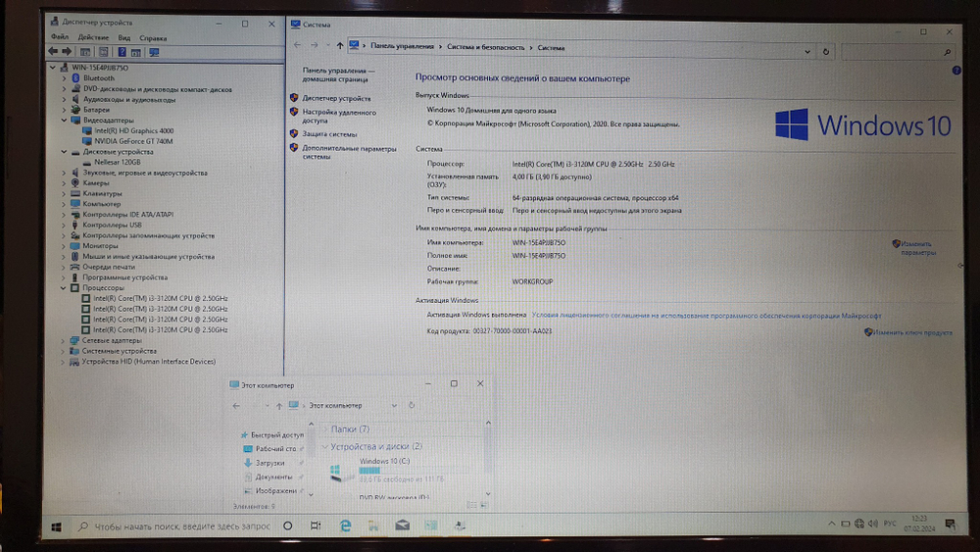The image size is (980, 552).
Task: Click Forward arrow in Device Manager toolbar
Action: (x=67, y=52)
